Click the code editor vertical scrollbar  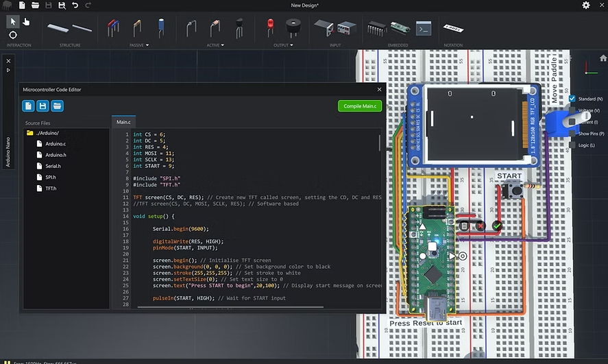tap(380, 143)
